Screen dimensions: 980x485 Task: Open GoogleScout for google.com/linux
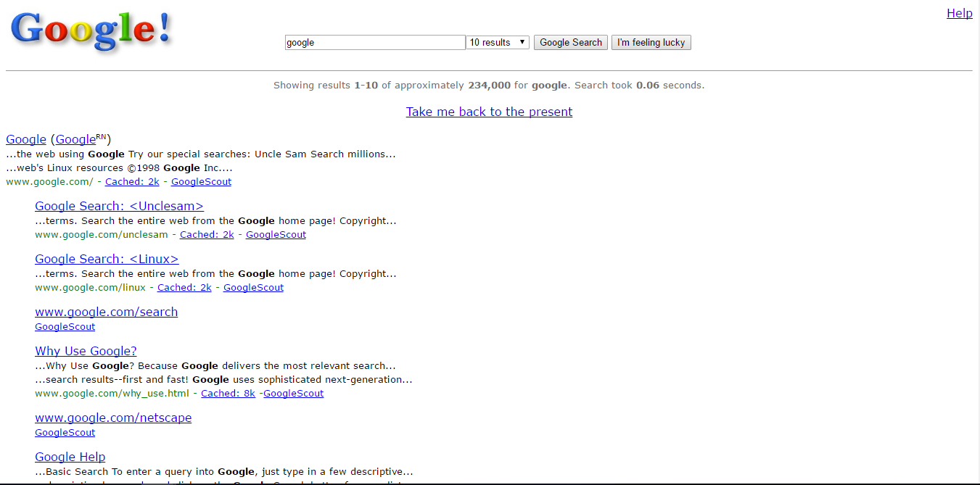(253, 288)
